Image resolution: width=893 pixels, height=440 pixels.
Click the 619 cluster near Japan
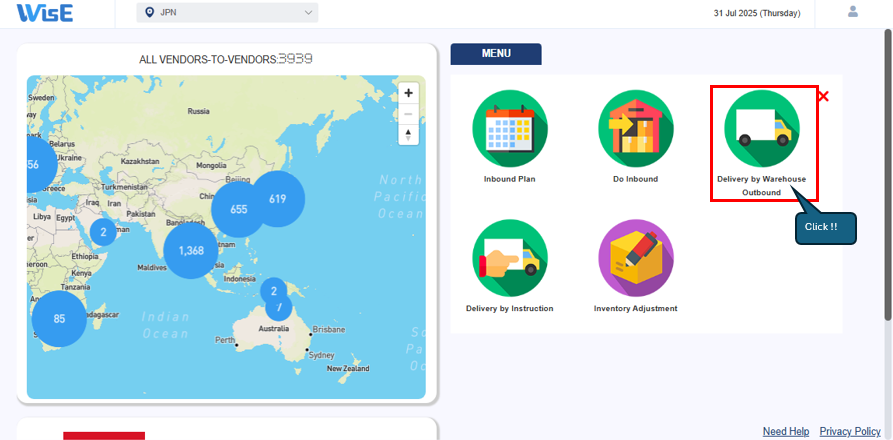[x=277, y=199]
